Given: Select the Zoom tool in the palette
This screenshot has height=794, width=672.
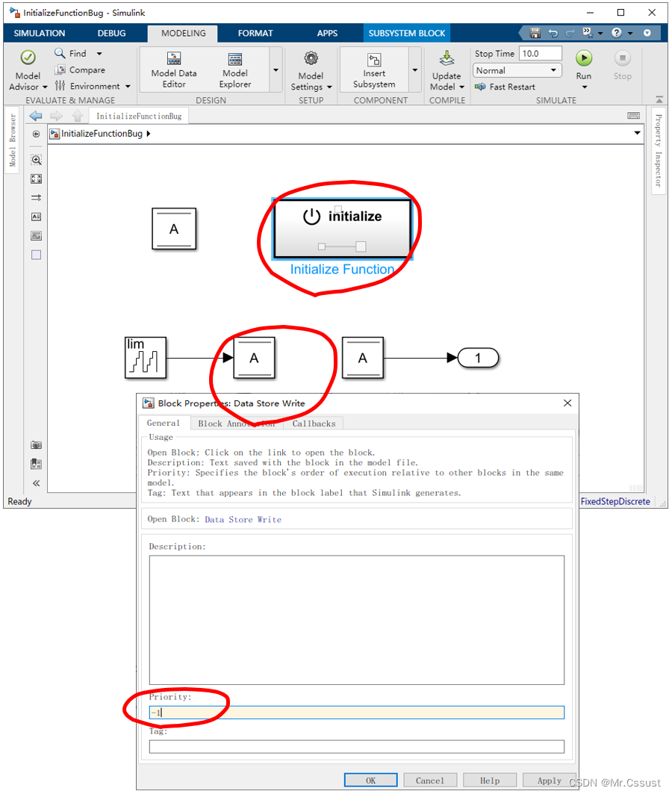Looking at the screenshot, I should [x=36, y=160].
